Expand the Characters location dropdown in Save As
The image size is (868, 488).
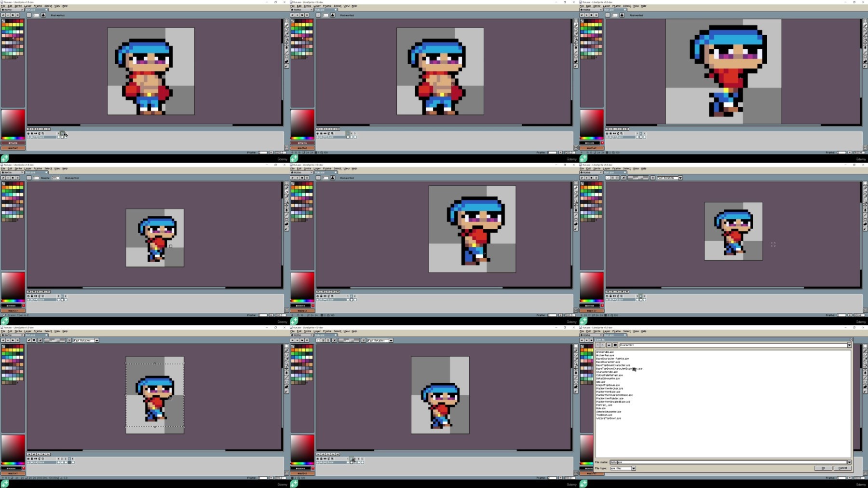[x=849, y=345]
